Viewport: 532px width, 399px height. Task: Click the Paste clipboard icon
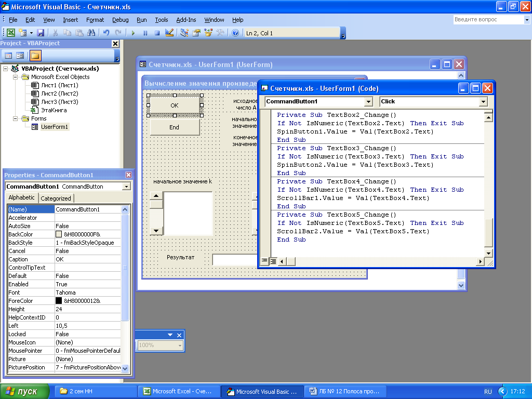pyautogui.click(x=79, y=33)
